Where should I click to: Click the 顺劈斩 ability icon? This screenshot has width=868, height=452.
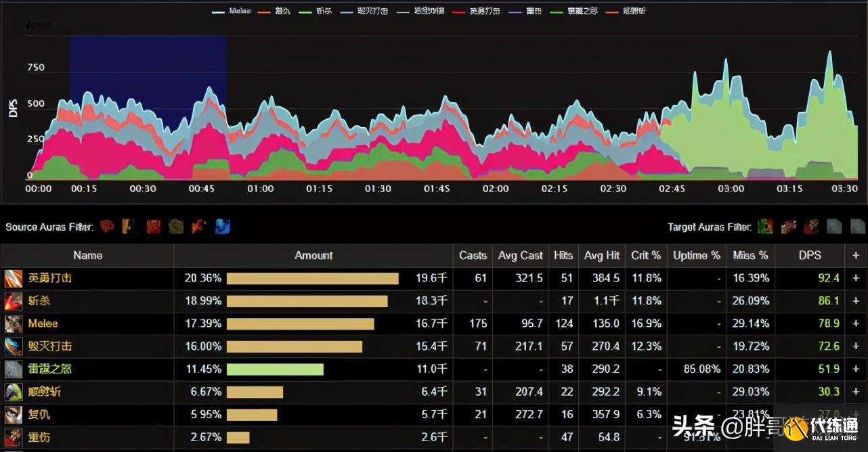pyautogui.click(x=14, y=392)
